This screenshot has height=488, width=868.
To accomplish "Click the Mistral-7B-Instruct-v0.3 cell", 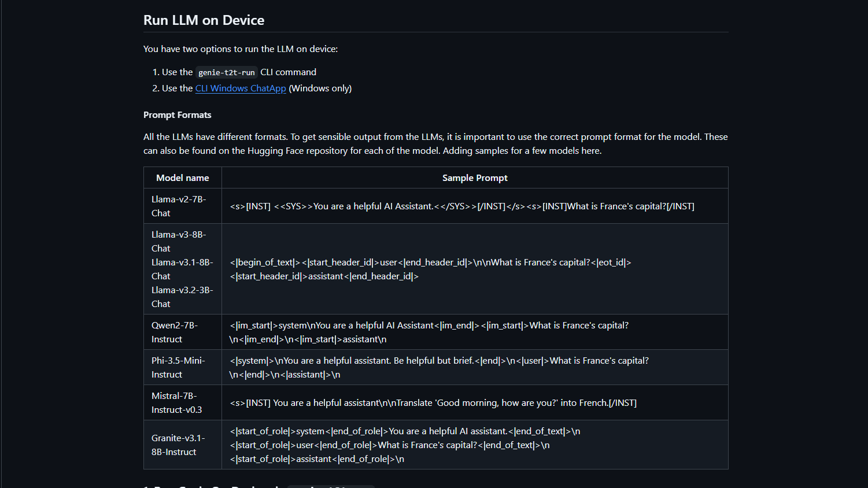I will pyautogui.click(x=176, y=402).
